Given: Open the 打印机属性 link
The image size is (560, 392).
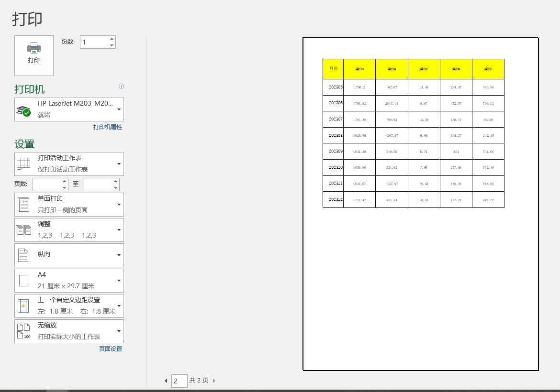Looking at the screenshot, I should [108, 127].
